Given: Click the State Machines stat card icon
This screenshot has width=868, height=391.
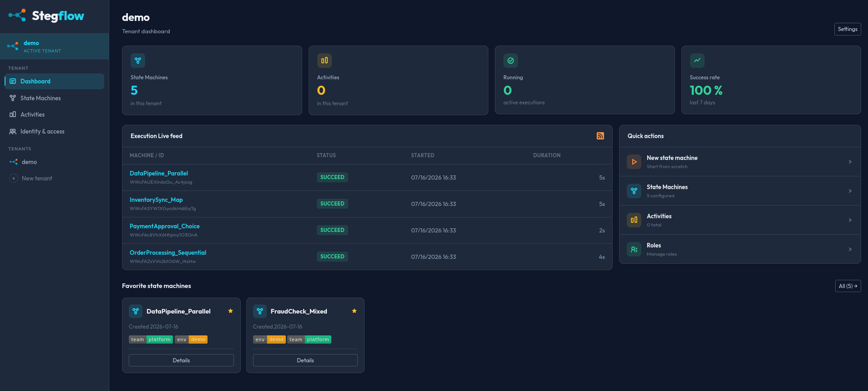Looking at the screenshot, I should click(x=138, y=61).
